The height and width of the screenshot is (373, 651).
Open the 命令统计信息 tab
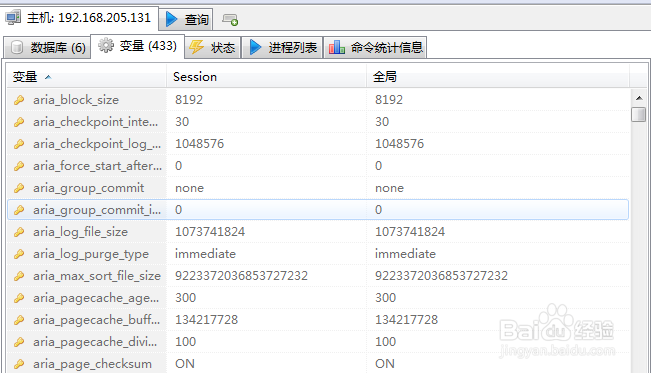point(375,48)
